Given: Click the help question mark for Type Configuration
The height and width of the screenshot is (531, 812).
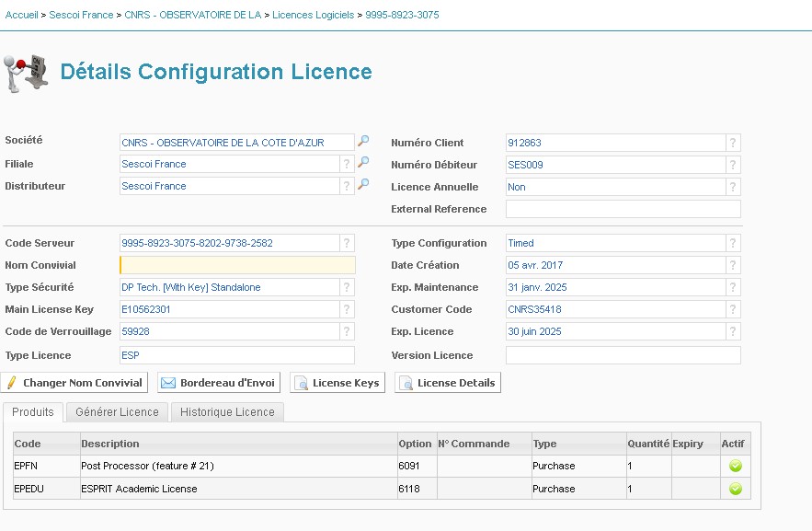Looking at the screenshot, I should point(733,243).
